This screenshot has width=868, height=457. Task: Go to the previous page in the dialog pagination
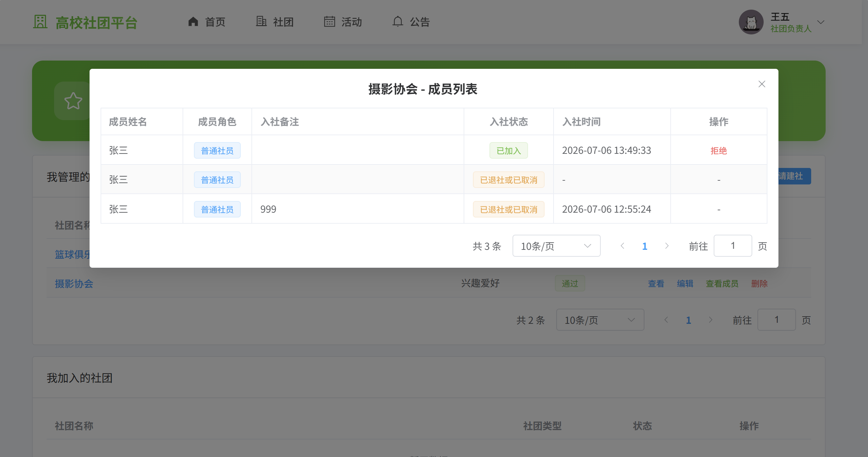(622, 246)
